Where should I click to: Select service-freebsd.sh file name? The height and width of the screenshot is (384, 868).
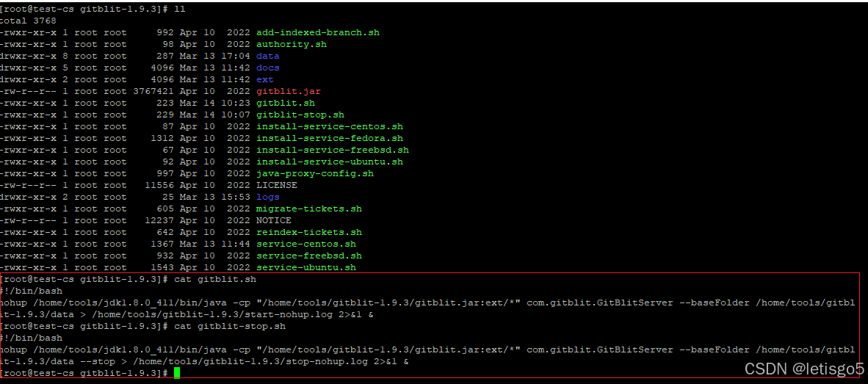point(309,256)
